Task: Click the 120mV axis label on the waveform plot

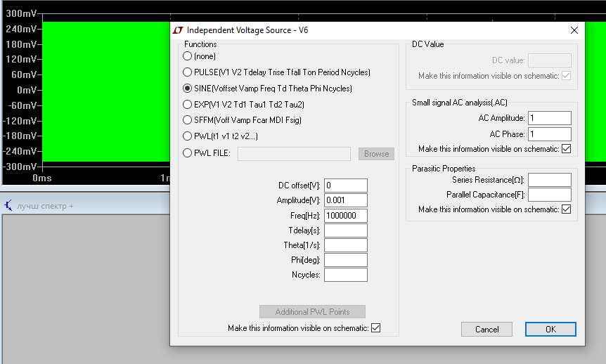Action: [x=21, y=59]
